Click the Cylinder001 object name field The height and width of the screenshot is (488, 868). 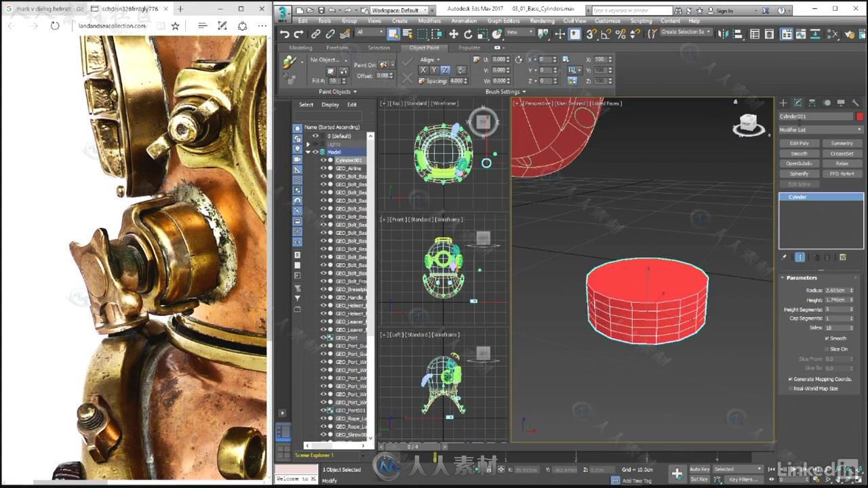pyautogui.click(x=816, y=117)
